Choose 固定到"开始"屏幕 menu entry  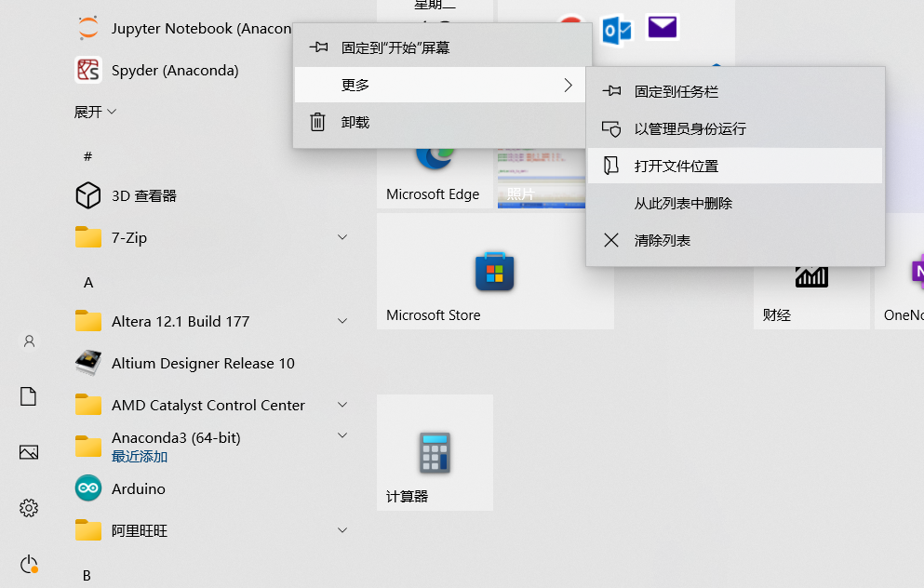pos(443,47)
